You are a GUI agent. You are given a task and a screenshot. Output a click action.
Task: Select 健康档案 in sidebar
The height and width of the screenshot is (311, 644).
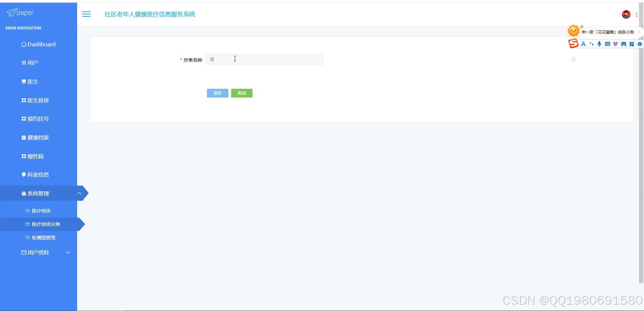39,137
